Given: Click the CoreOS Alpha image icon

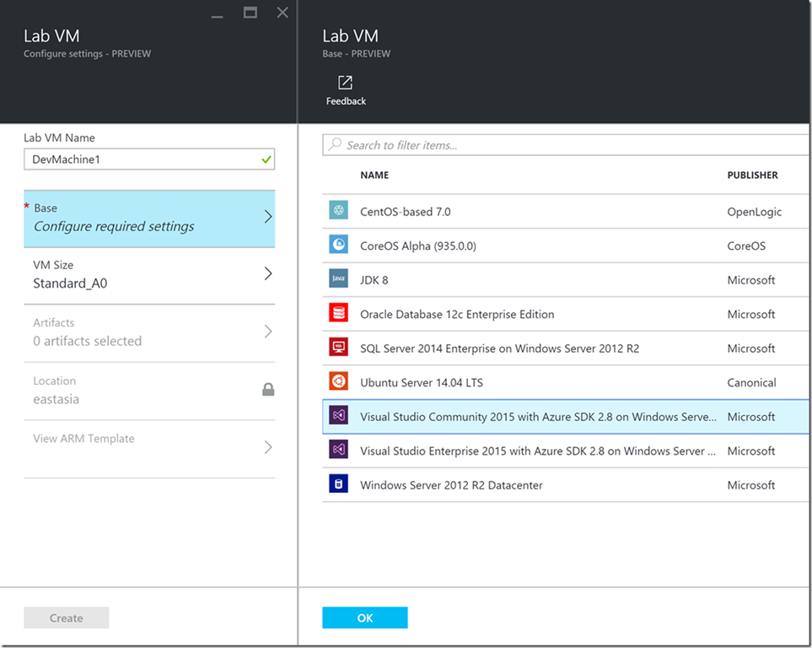Looking at the screenshot, I should (338, 245).
